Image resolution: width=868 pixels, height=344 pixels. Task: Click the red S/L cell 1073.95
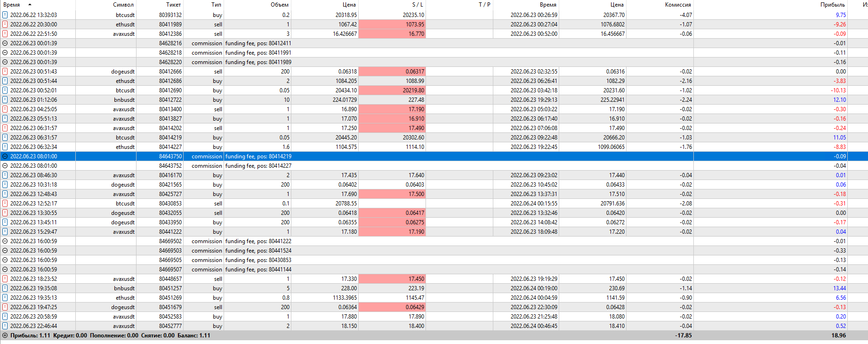pyautogui.click(x=392, y=25)
